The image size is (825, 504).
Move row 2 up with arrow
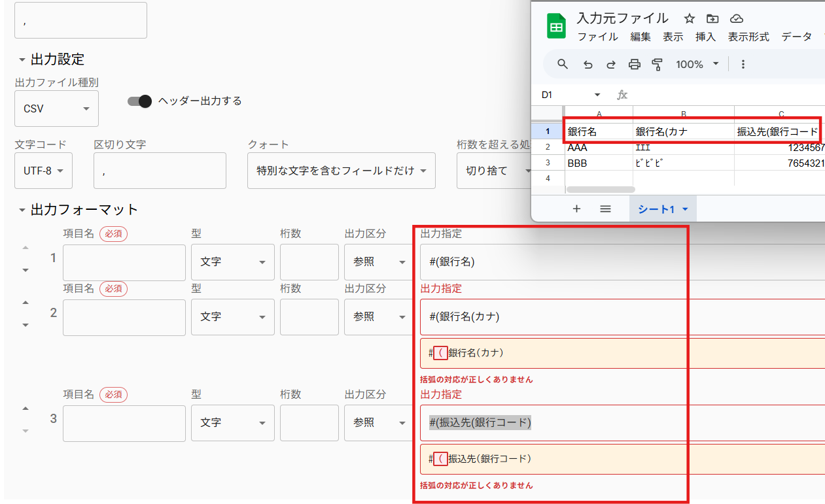[x=26, y=303]
